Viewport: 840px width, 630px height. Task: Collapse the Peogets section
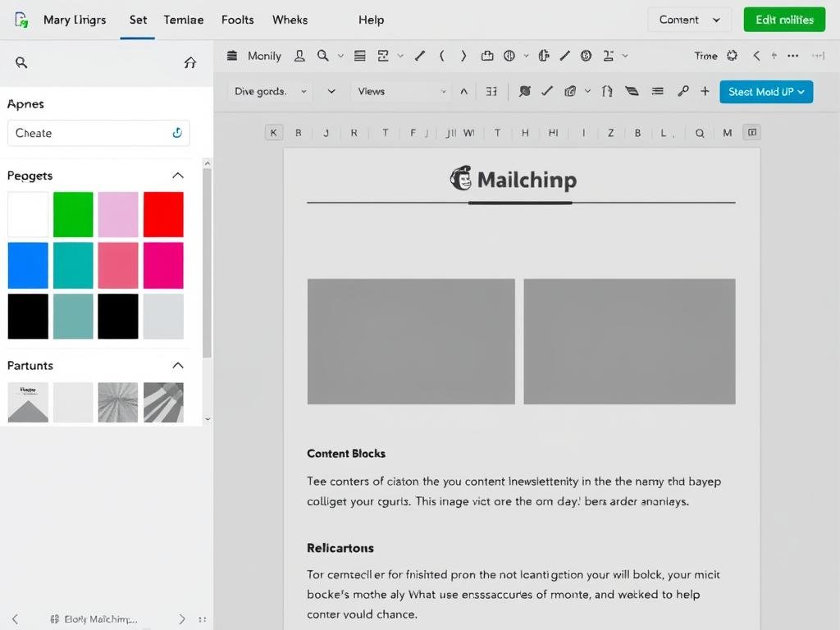pos(179,175)
